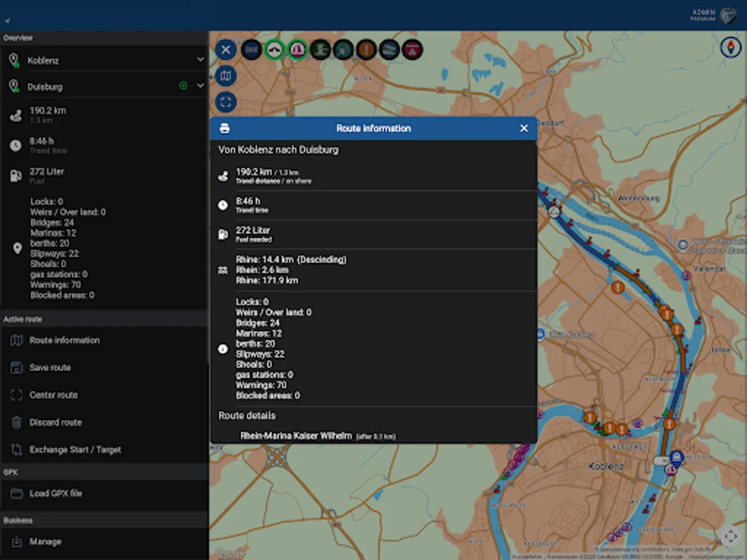Image resolution: width=747 pixels, height=560 pixels.
Task: Click the Center route crosshair icon
Action: (x=17, y=395)
